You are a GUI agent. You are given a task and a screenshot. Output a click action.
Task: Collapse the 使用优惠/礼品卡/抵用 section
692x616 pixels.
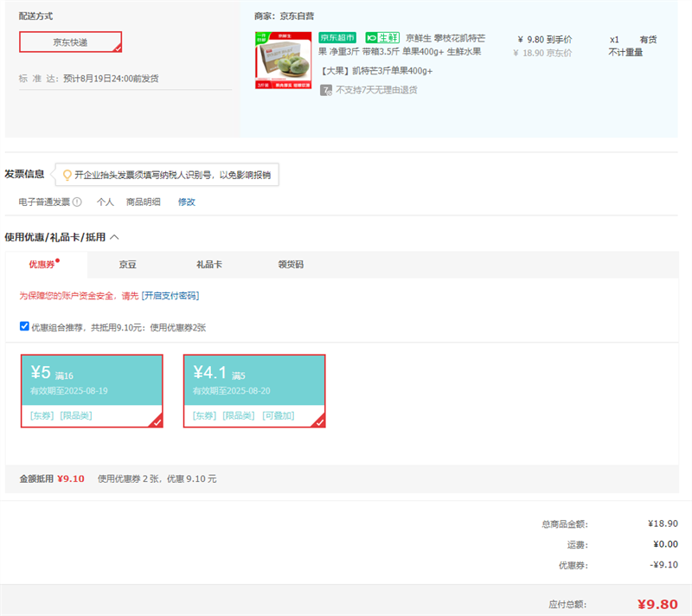(114, 236)
